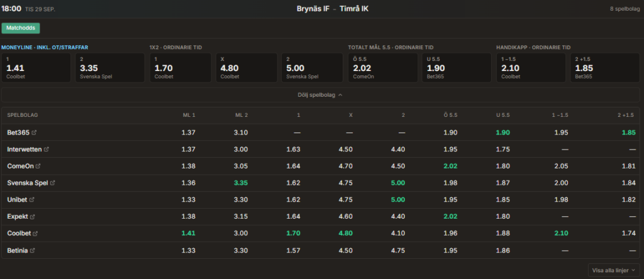Screen dimensions: 644x279
Task: Click ComeOn's green Ö 5.5 odds 2.02
Action: (450, 166)
